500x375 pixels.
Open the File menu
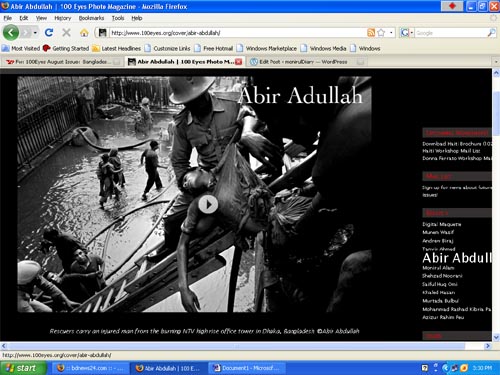pos(7,18)
